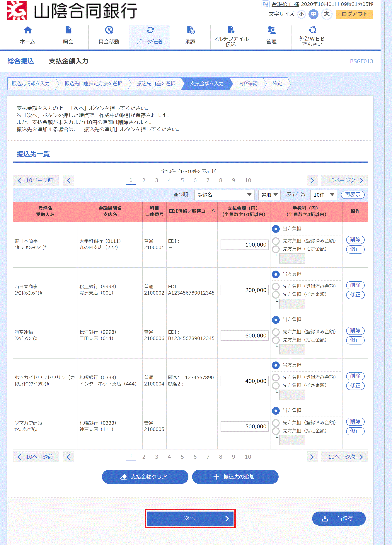Jump forward ten pages using top 10ページ次
Screen dimensions: 392x545
pyautogui.click(x=344, y=180)
